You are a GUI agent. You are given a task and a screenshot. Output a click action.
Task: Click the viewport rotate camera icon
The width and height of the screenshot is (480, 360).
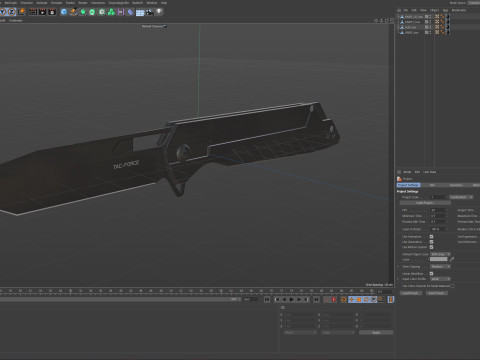[387, 21]
